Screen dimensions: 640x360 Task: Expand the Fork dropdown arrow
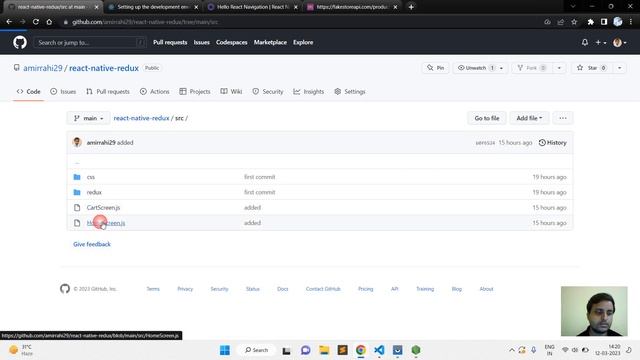pos(559,68)
